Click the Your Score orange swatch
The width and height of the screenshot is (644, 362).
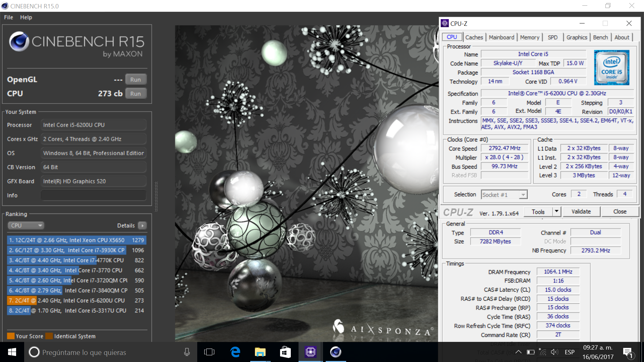[x=11, y=336]
